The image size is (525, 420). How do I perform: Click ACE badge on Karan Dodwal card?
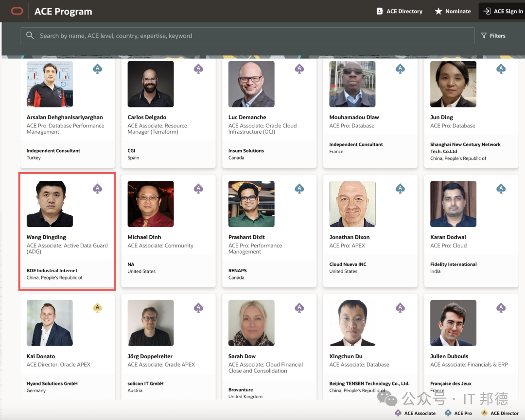[501, 189]
